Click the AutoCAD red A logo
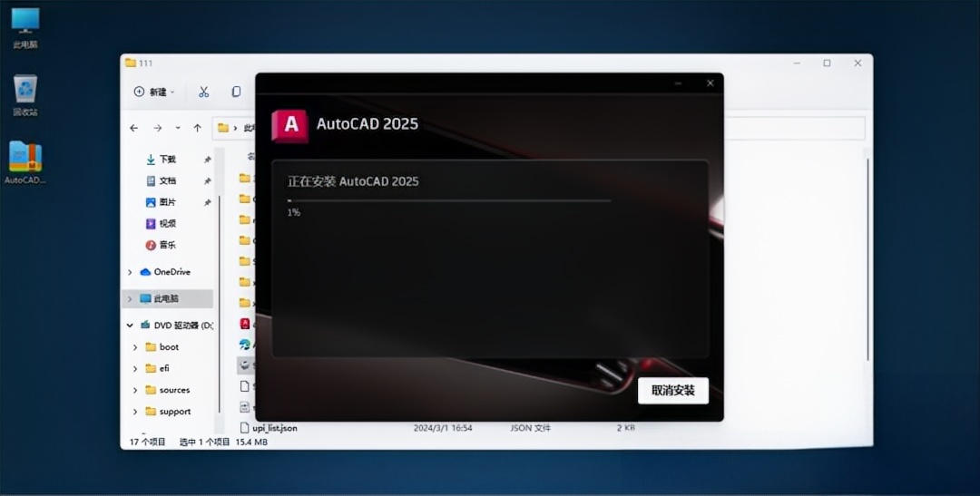The width and height of the screenshot is (980, 496). point(290,125)
